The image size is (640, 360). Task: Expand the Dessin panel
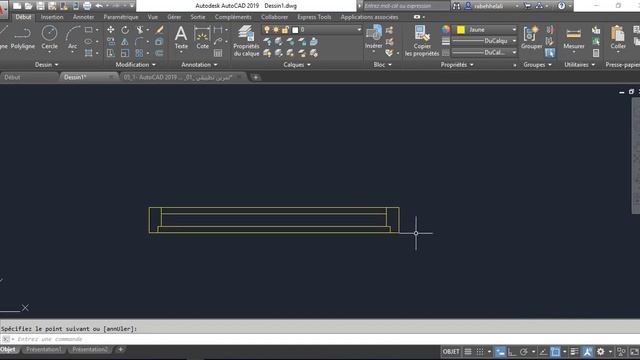46,64
